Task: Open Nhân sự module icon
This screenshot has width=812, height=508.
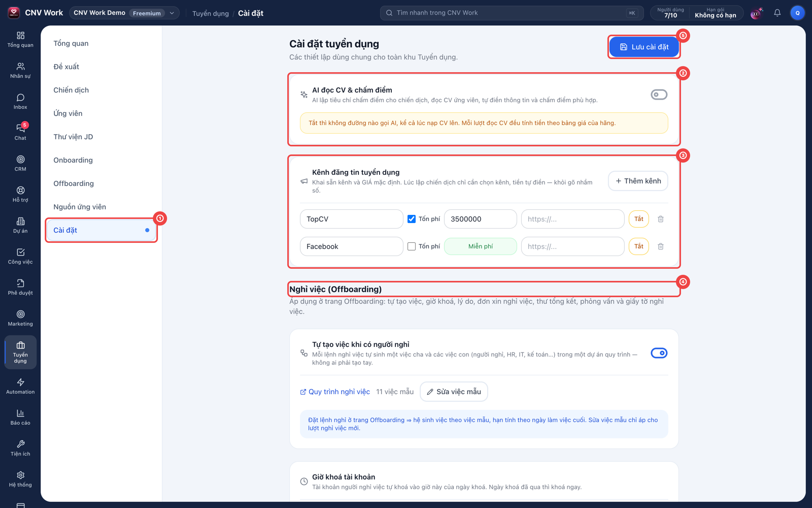Action: pos(20,71)
